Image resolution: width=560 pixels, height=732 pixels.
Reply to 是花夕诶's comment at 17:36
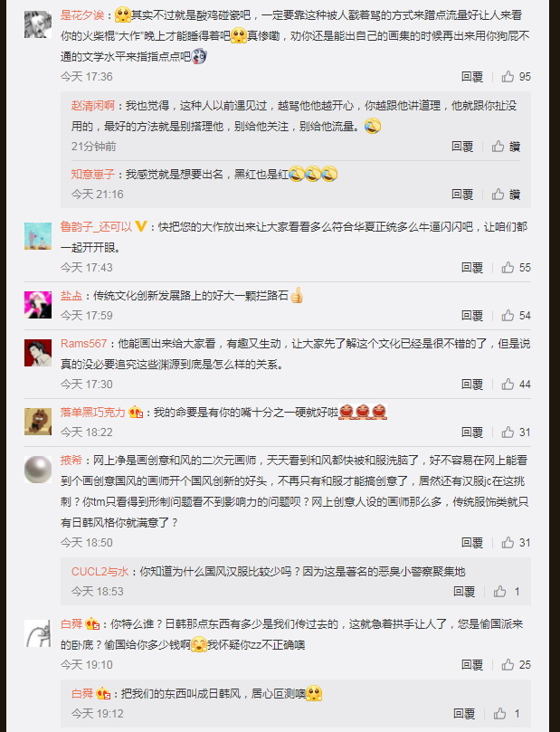(472, 77)
